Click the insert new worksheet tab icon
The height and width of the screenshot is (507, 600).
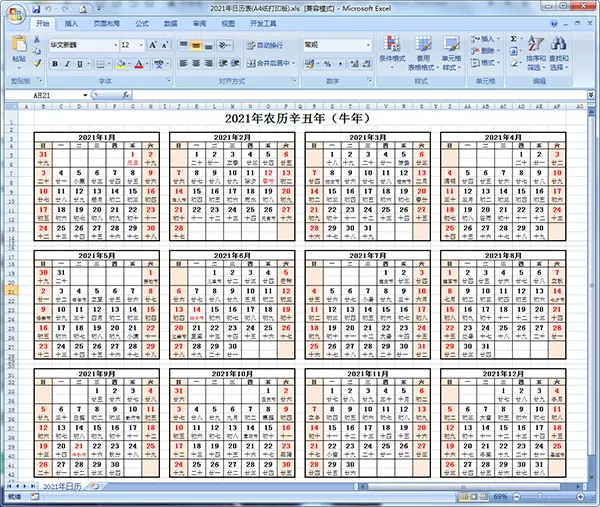point(95,486)
